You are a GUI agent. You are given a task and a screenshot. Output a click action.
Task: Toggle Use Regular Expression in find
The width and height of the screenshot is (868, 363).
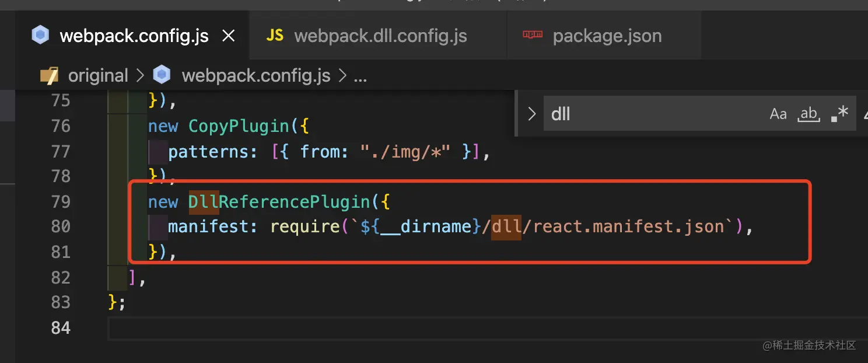(x=839, y=114)
